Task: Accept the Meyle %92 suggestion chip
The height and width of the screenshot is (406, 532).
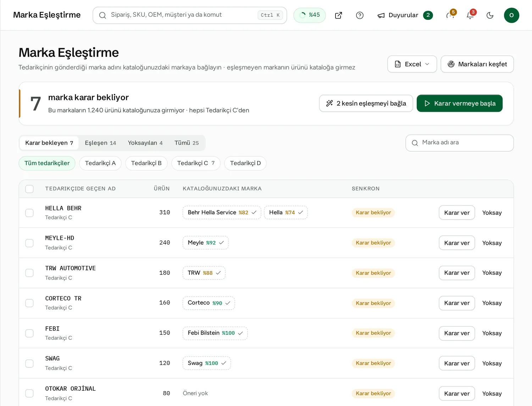Action: pyautogui.click(x=206, y=243)
